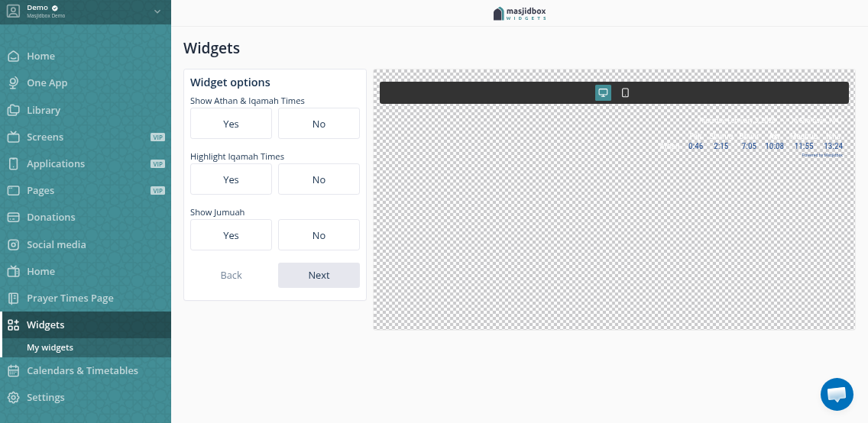This screenshot has width=868, height=423.
Task: Switch preview to desktop view icon
Action: point(603,93)
